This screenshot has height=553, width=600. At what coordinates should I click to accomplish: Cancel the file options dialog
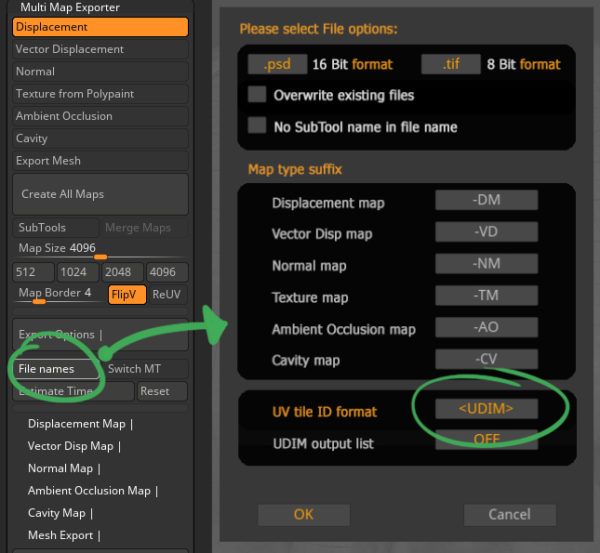coord(510,515)
